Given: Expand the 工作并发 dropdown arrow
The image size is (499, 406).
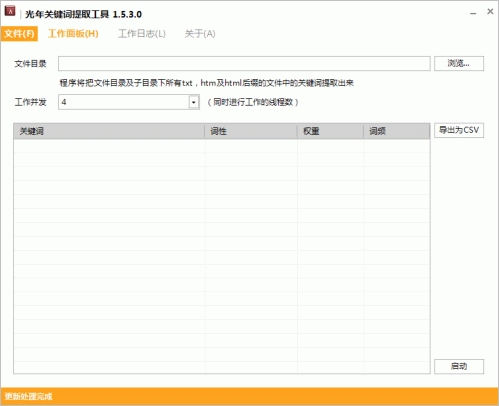Looking at the screenshot, I should point(194,102).
